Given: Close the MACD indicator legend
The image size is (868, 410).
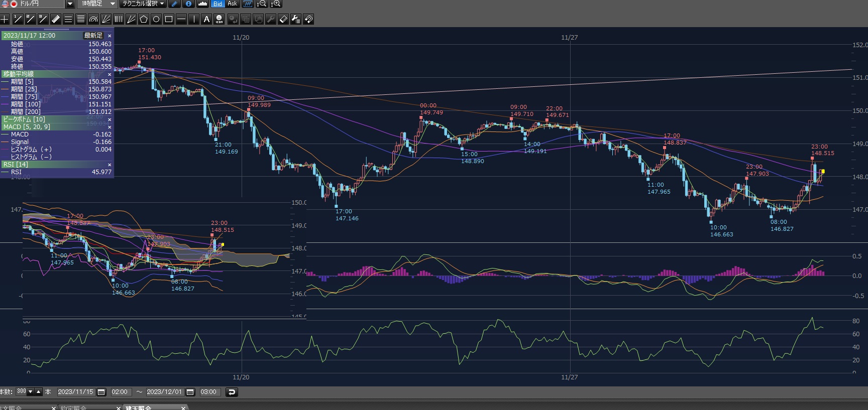Looking at the screenshot, I should 110,127.
